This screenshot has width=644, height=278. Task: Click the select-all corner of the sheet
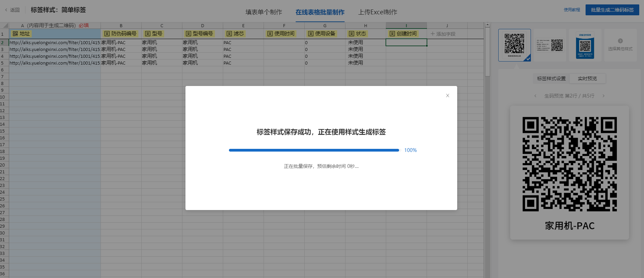point(4,25)
